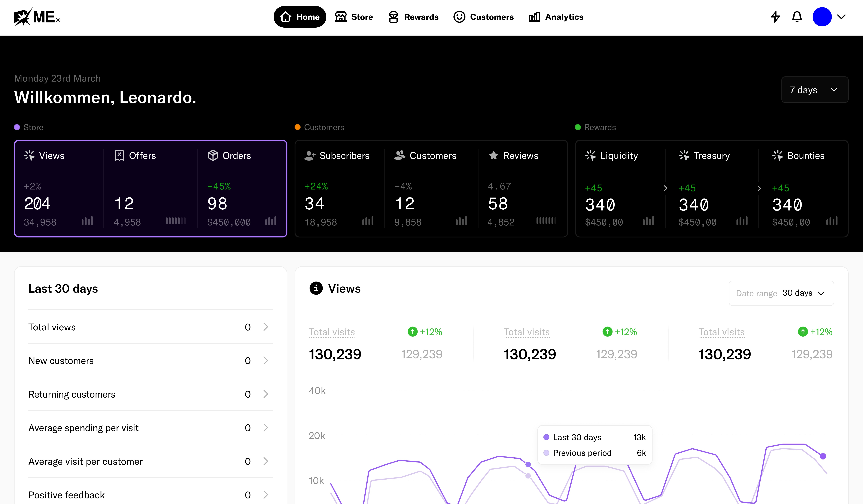This screenshot has width=863, height=504.
Task: Click bar icon beside 4,852 reviews
Action: (546, 221)
